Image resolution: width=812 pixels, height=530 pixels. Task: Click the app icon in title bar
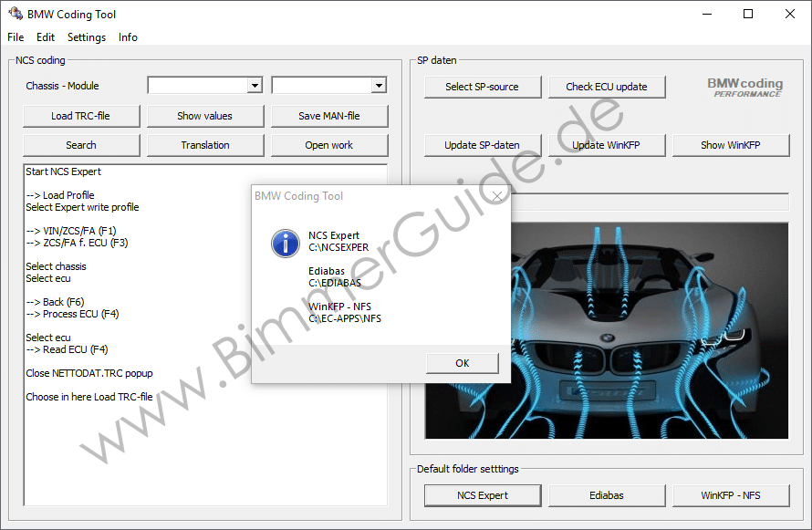point(15,14)
